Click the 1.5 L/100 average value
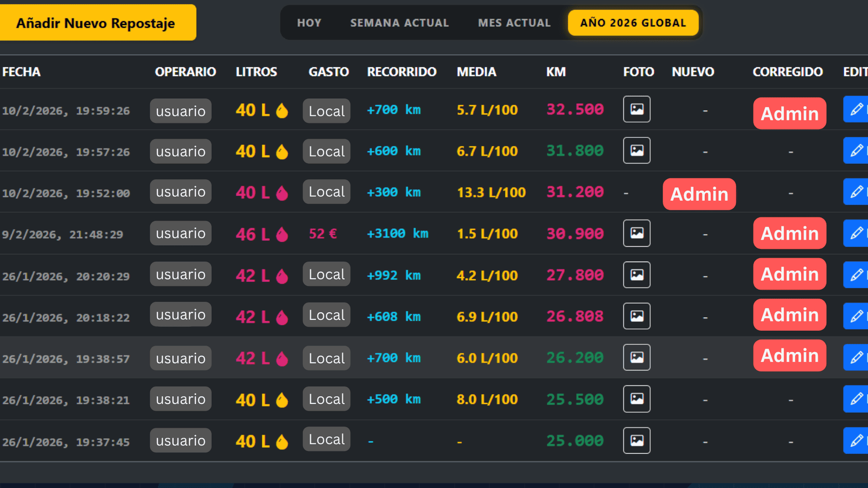 (x=487, y=234)
